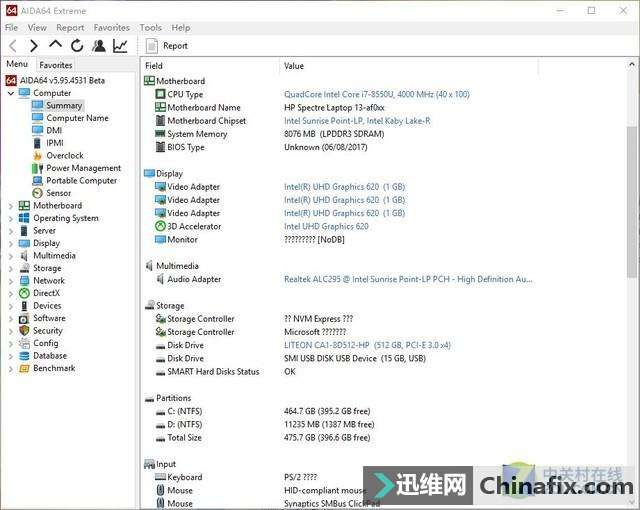Select the Computer Name tree item icon
The height and width of the screenshot is (510, 640).
(38, 118)
